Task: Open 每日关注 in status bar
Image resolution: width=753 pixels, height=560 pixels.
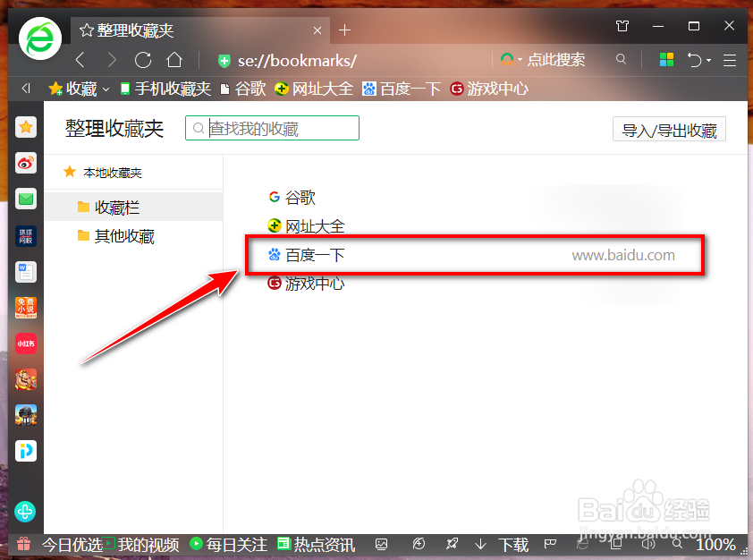Action: click(x=229, y=545)
